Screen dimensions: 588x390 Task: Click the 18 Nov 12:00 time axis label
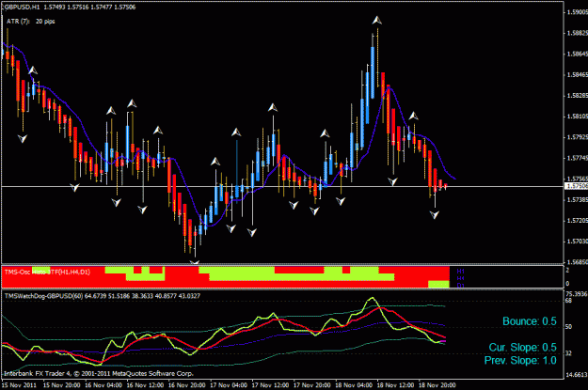(x=395, y=385)
